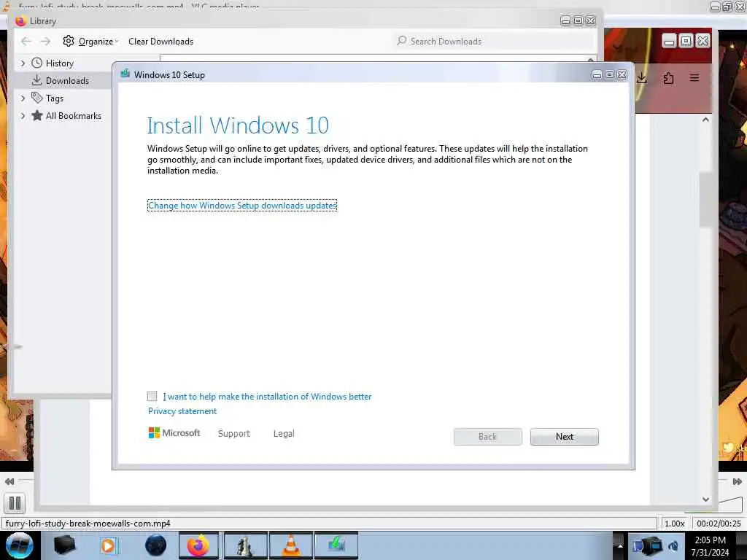Pause the VLC video playback
747x560 pixels.
pos(15,503)
